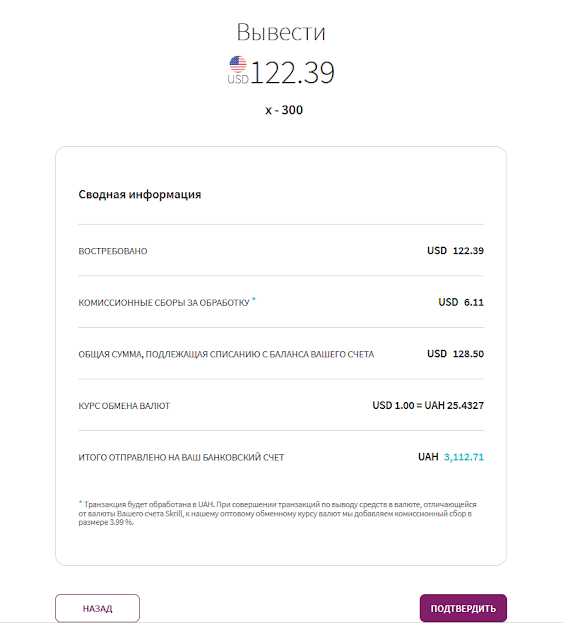Select the КУРС ОБМЕНА ВАЛЮТ label
This screenshot has height=640, width=563.
tap(124, 406)
